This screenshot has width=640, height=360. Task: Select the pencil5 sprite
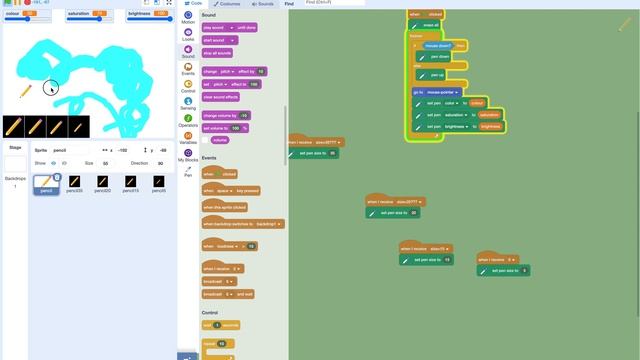(x=159, y=184)
